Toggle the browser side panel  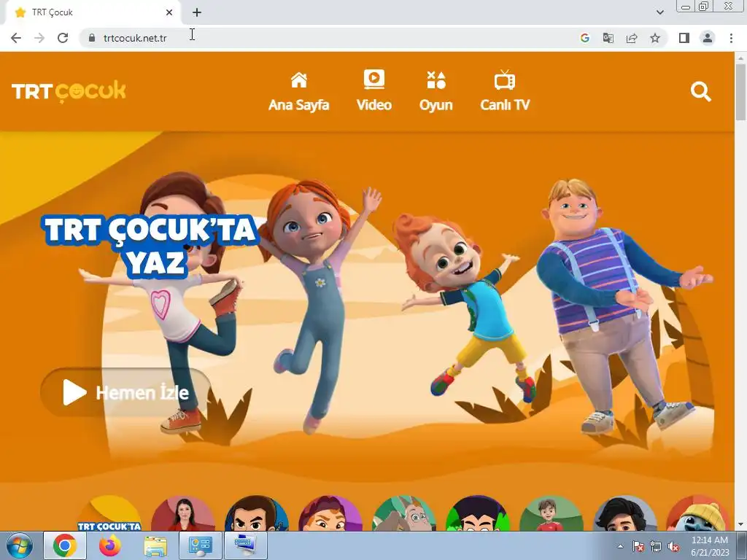coord(684,38)
